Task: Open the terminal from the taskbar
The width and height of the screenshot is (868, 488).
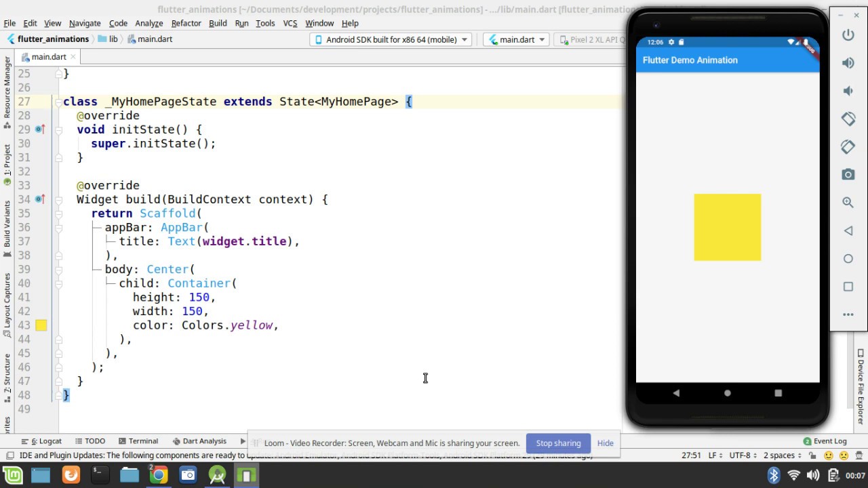Action: click(99, 475)
